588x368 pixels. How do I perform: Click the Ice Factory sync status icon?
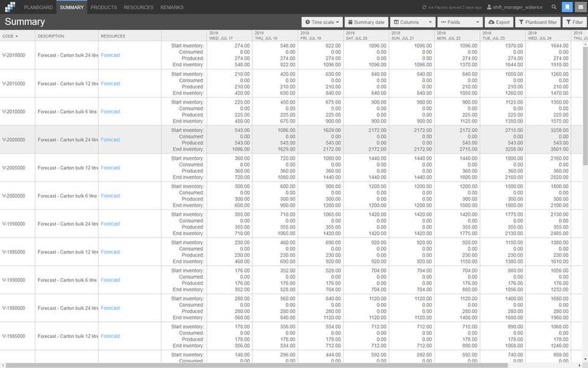point(424,7)
